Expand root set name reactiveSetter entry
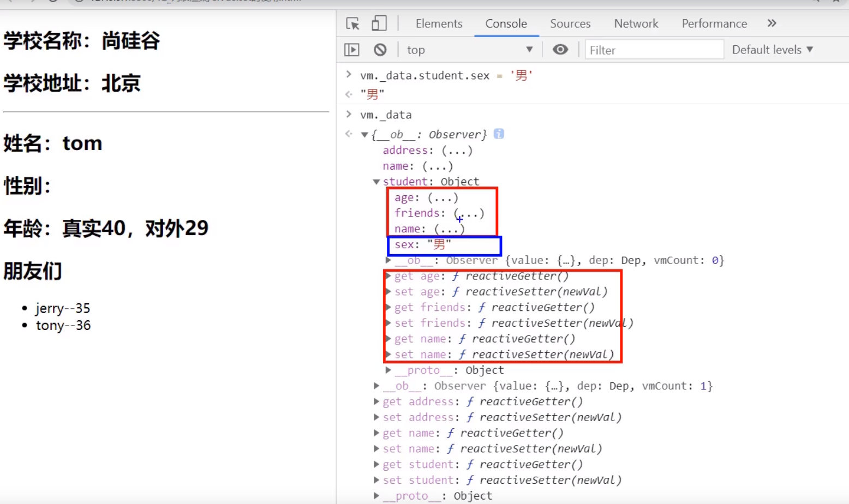This screenshot has height=504, width=849. pyautogui.click(x=376, y=449)
